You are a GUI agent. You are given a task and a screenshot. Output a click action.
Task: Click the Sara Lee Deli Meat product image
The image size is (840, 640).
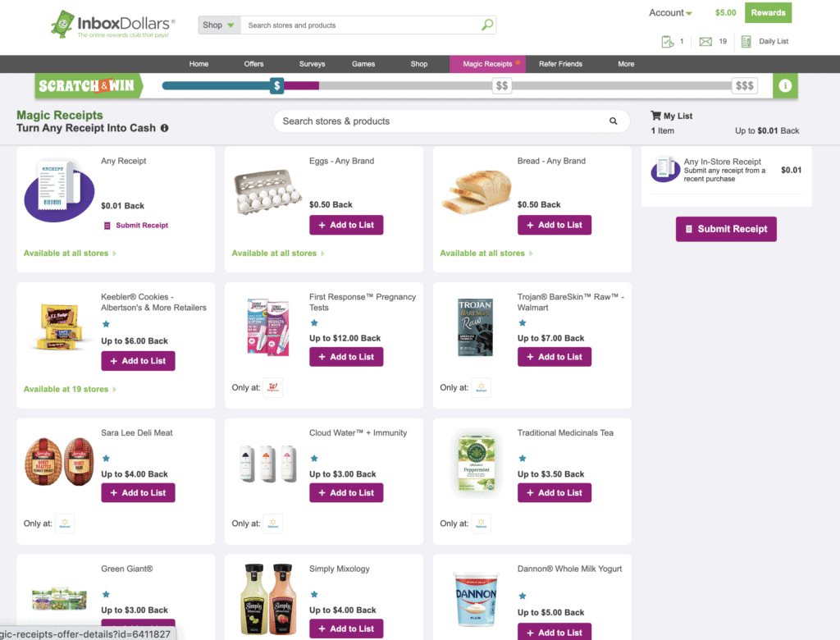pyautogui.click(x=57, y=462)
